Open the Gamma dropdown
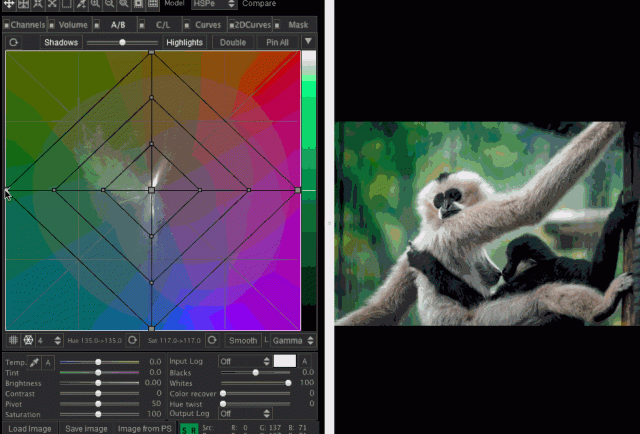 pos(293,341)
